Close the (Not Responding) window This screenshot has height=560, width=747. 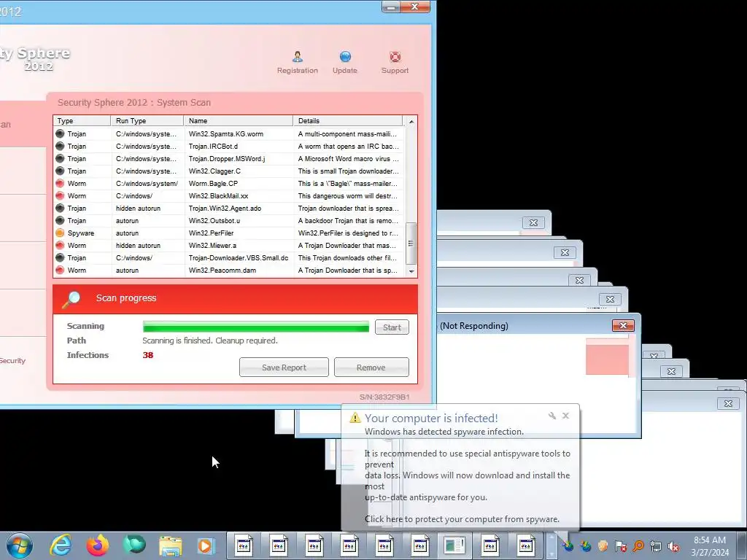pyautogui.click(x=623, y=326)
